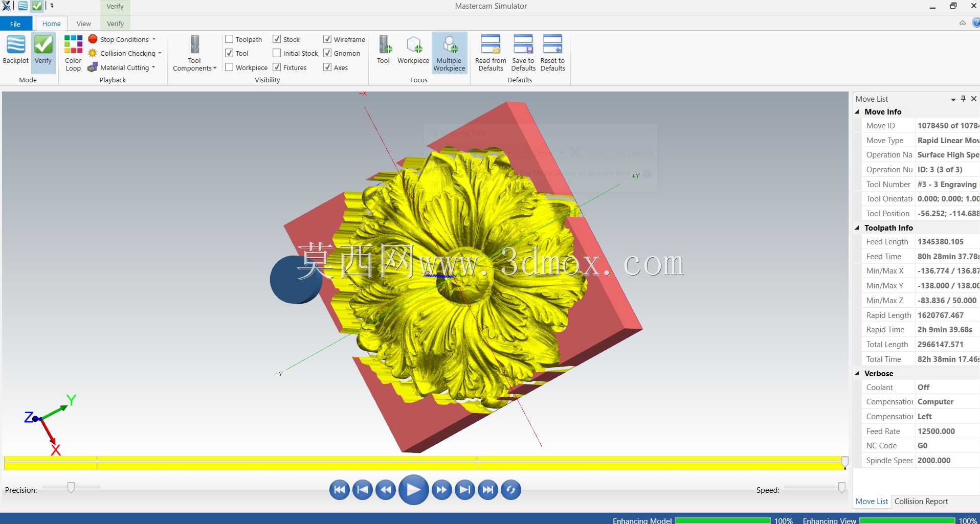Open Collision Checking dropdown arrow
The height and width of the screenshot is (524, 980).
(160, 53)
